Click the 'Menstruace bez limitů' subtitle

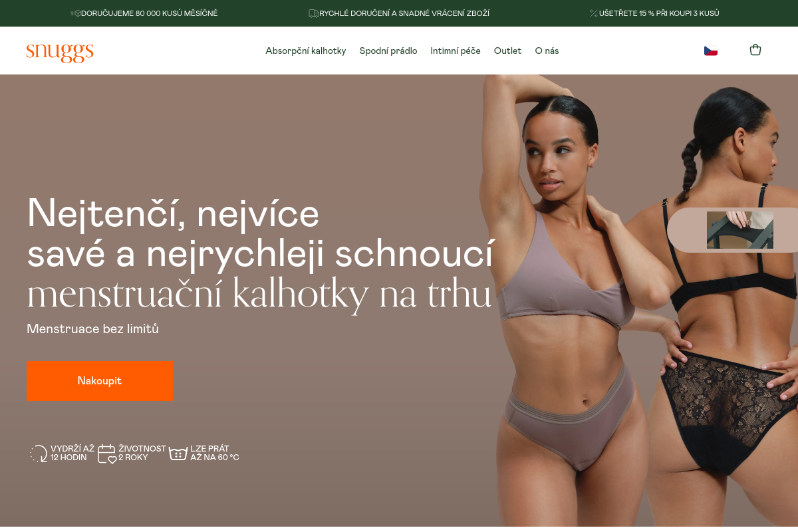click(92, 329)
